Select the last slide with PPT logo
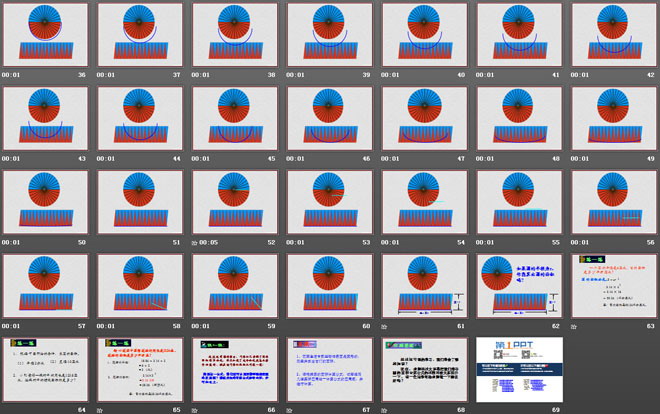The width and height of the screenshot is (660, 414). coord(519,368)
